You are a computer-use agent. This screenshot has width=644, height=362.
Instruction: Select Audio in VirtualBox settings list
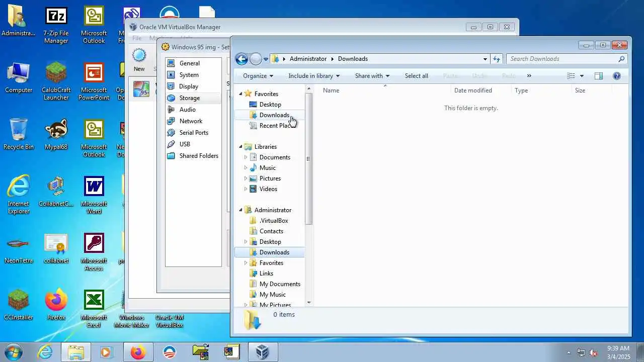pyautogui.click(x=193, y=110)
